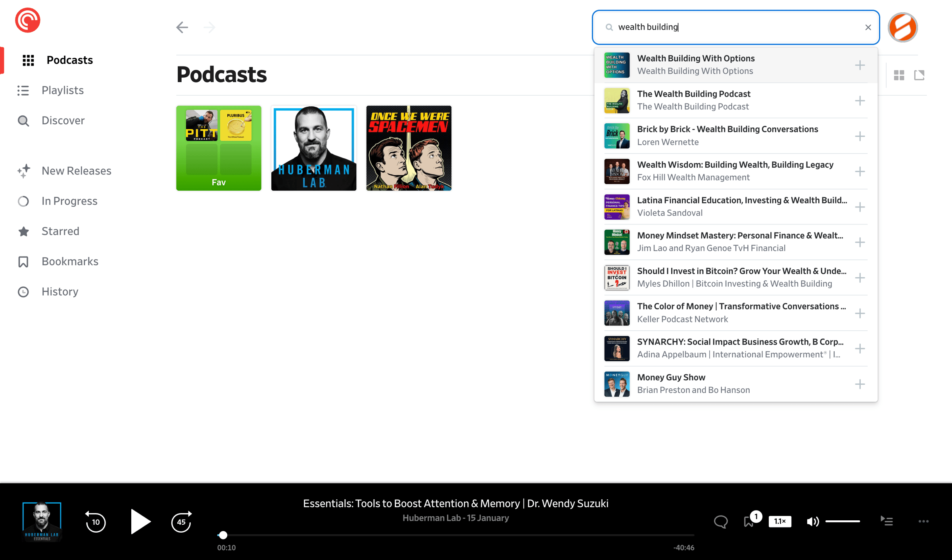Viewport: 952px width, 560px height.
Task: Skip back 10 seconds
Action: (96, 522)
